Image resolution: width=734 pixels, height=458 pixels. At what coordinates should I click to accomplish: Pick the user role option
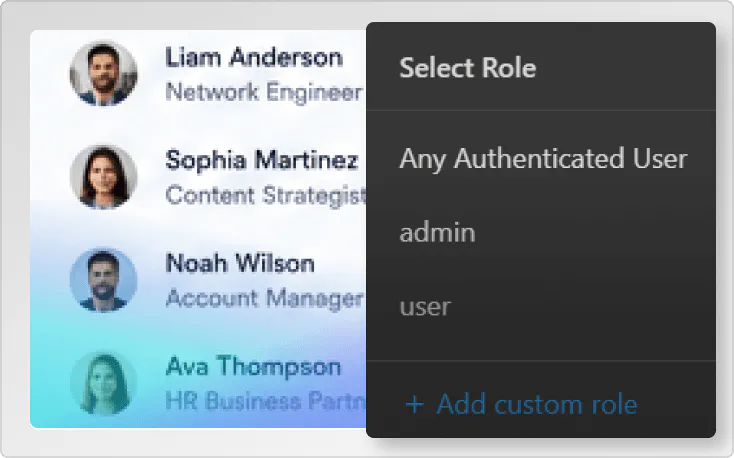[425, 307]
